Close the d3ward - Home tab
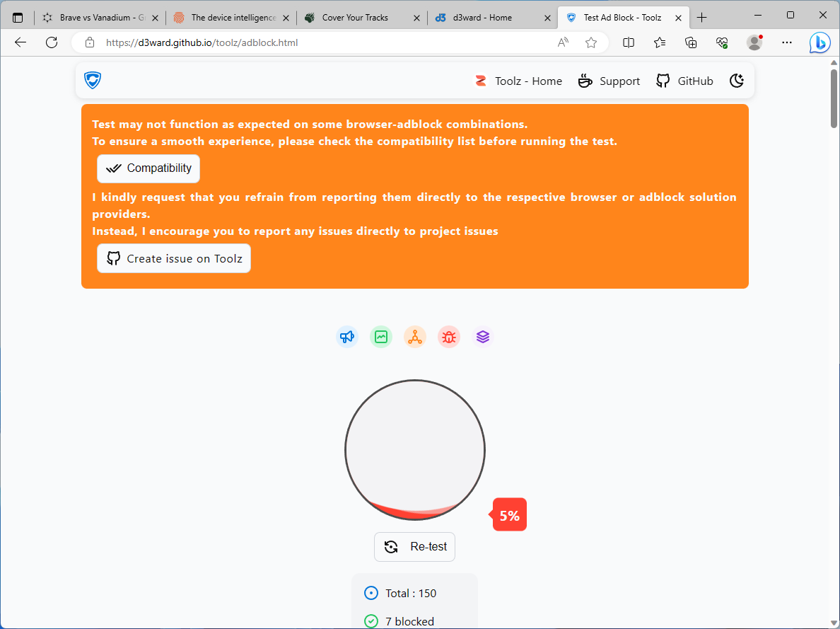The width and height of the screenshot is (840, 629). pos(547,18)
